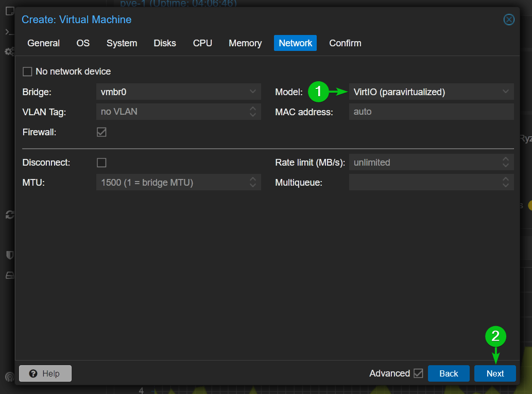Click the MTU spinner arrows

[253, 182]
